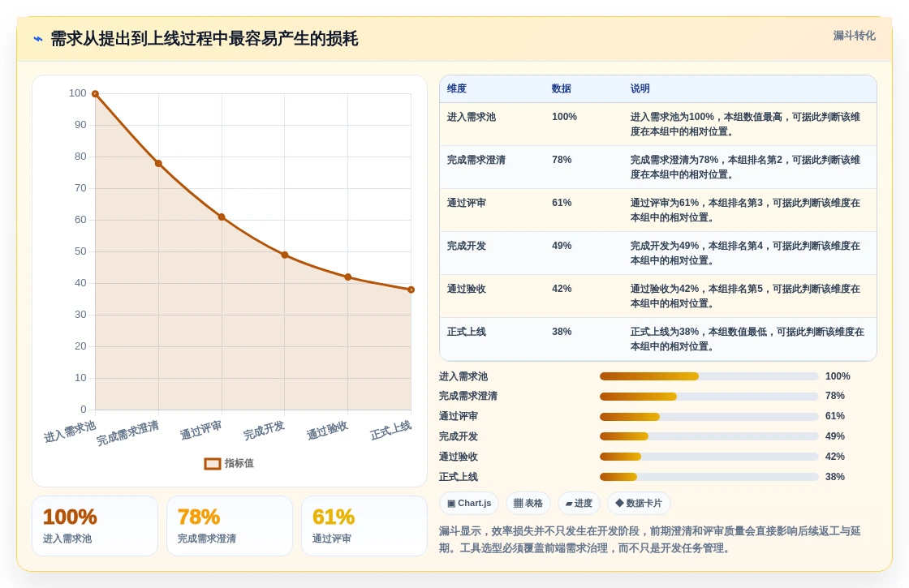This screenshot has width=909, height=588.
Task: Click the lightning icon beside the title
Action: [x=38, y=39]
